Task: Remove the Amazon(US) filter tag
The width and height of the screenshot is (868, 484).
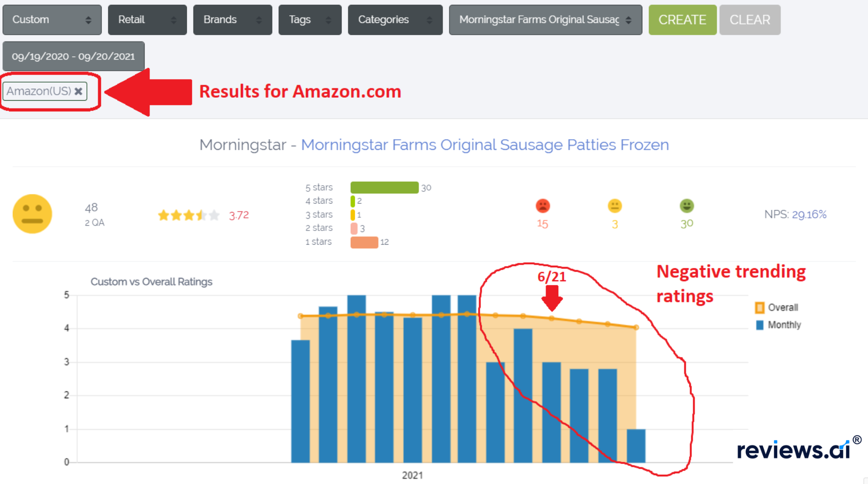Action: coord(78,91)
